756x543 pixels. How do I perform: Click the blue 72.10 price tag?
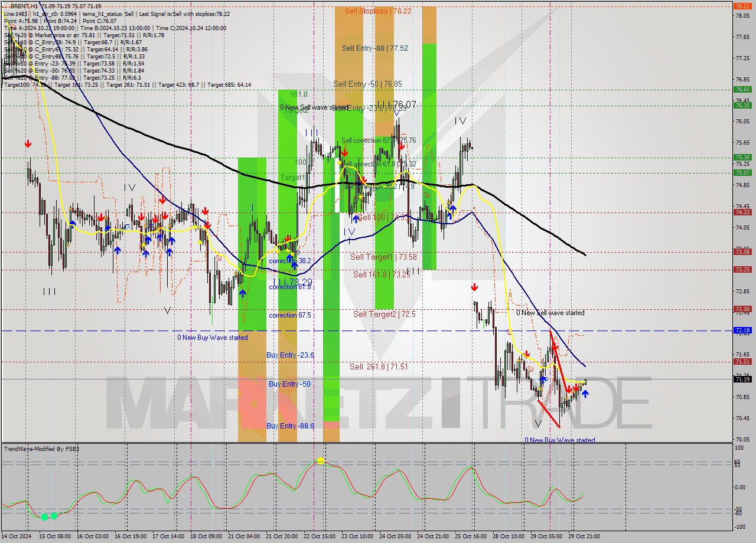742,331
